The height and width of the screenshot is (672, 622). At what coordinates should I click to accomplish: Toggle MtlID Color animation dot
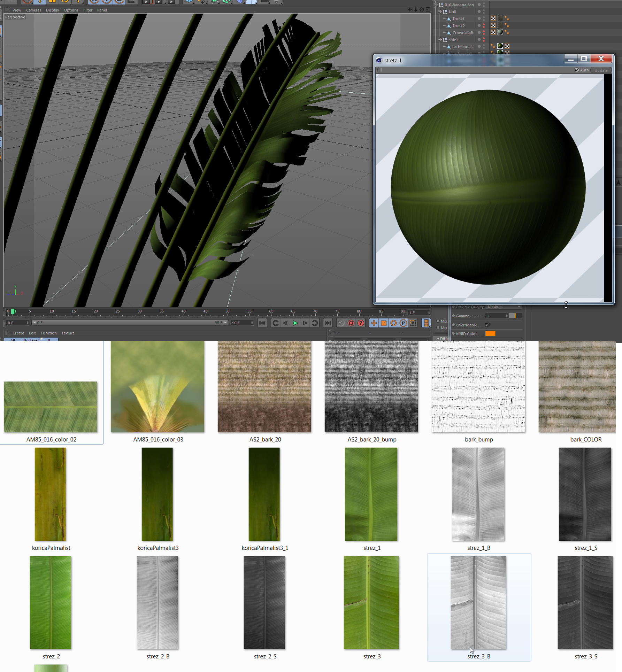[x=453, y=334]
